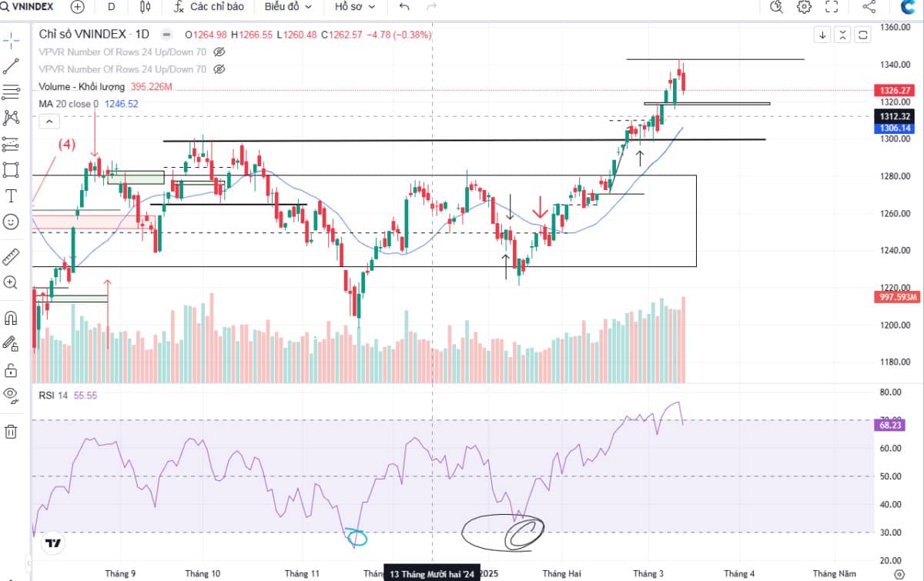
Task: Open the candlestick chart style selector
Action: [145, 7]
